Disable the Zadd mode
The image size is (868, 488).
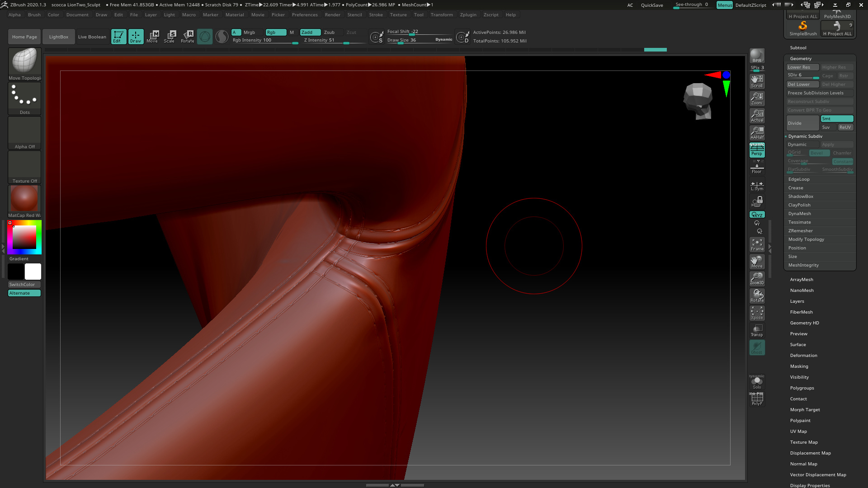click(x=310, y=32)
